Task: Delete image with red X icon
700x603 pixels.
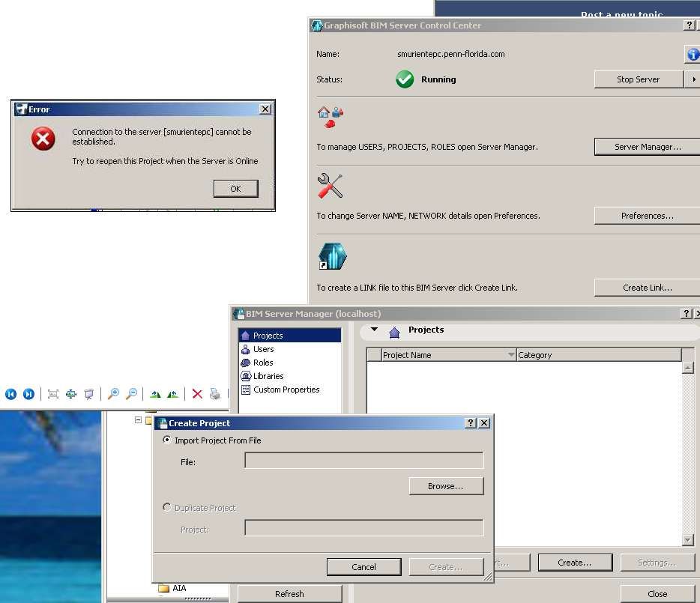Action: (x=197, y=394)
